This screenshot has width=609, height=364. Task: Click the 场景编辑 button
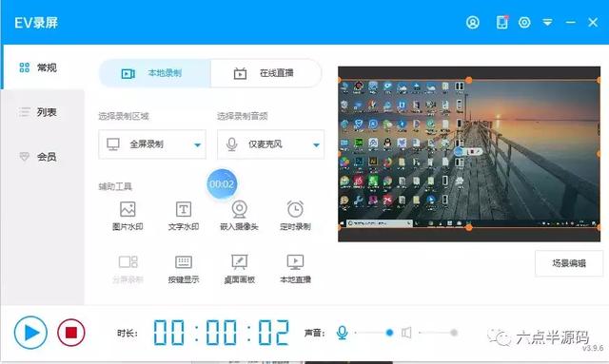pos(569,263)
